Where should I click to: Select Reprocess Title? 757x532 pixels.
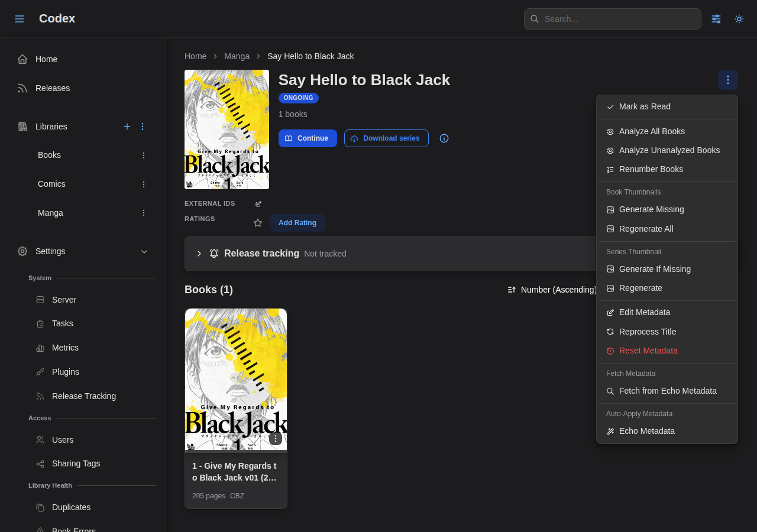[667, 332]
